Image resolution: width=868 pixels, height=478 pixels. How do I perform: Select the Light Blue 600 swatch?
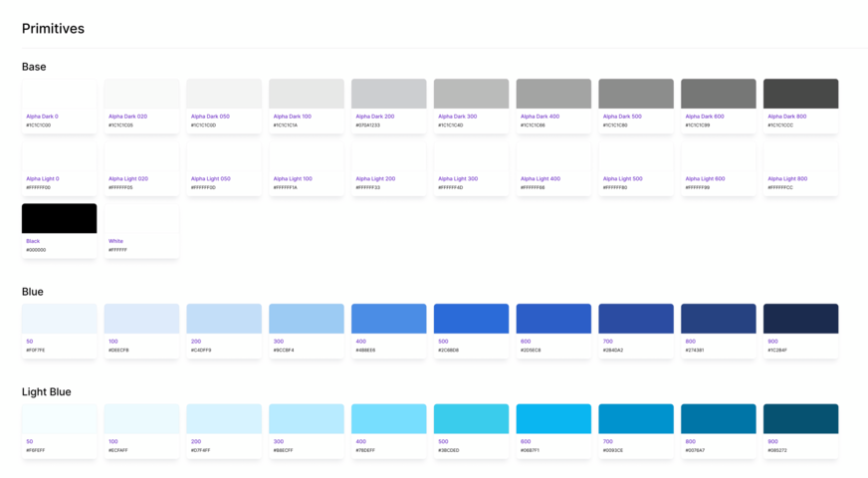coord(553,418)
